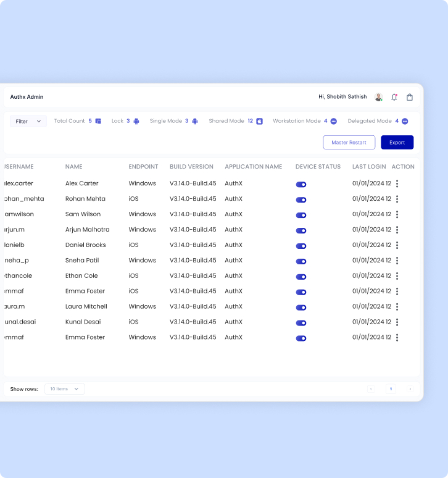Sort by the ENDPOINT column header
This screenshot has height=478, width=448.
143,167
